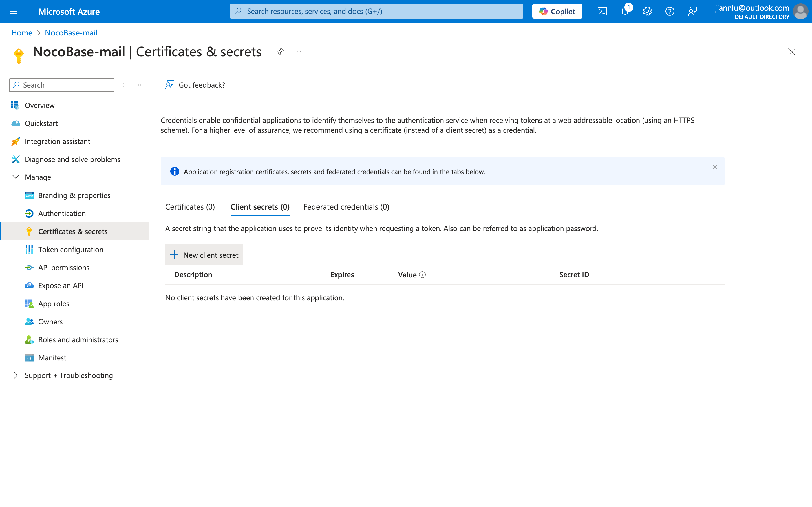Image resolution: width=812 pixels, height=507 pixels.
Task: Open the hamburger portal menu
Action: click(14, 11)
